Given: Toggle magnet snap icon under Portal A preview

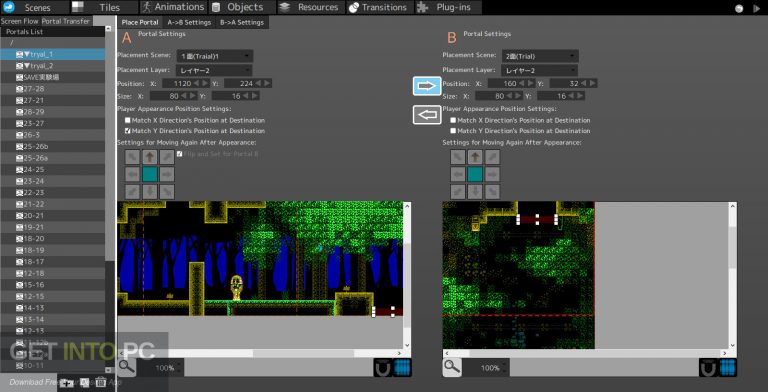Looking at the screenshot, I should pos(383,368).
